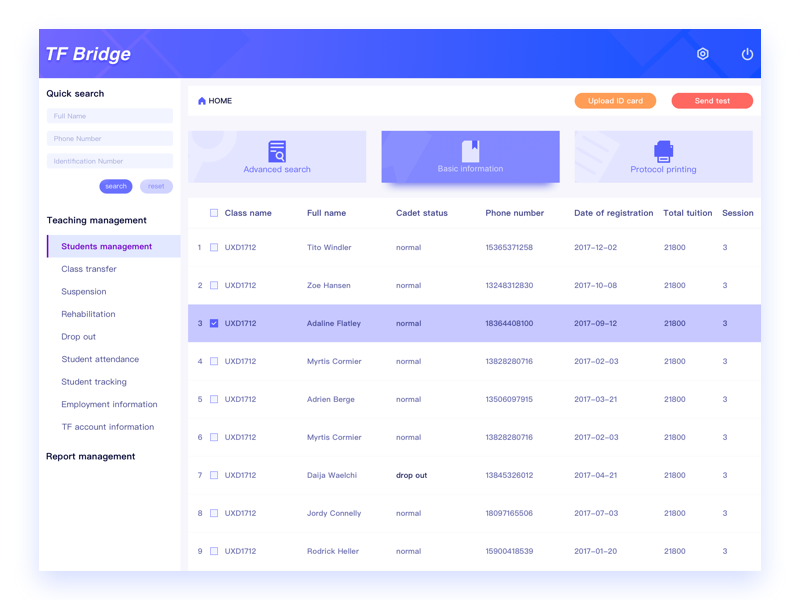Open the settings gear icon
Screen dimensions: 800x600
[x=703, y=55]
